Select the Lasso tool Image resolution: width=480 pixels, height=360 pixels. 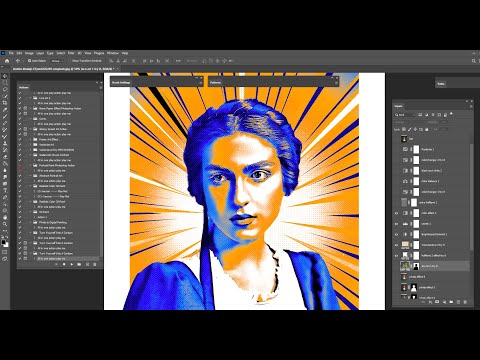click(x=5, y=89)
